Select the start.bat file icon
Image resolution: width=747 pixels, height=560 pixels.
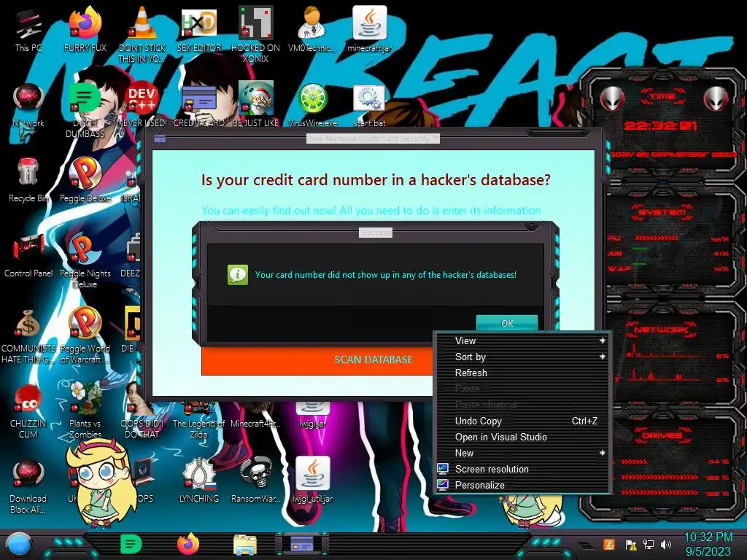(x=369, y=99)
